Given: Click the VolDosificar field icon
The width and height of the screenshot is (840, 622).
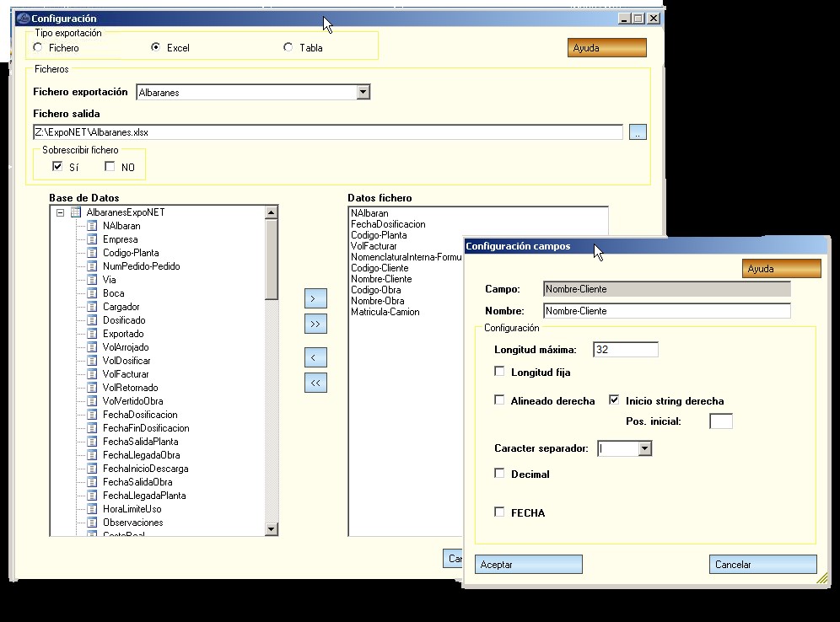Looking at the screenshot, I should coord(92,361).
